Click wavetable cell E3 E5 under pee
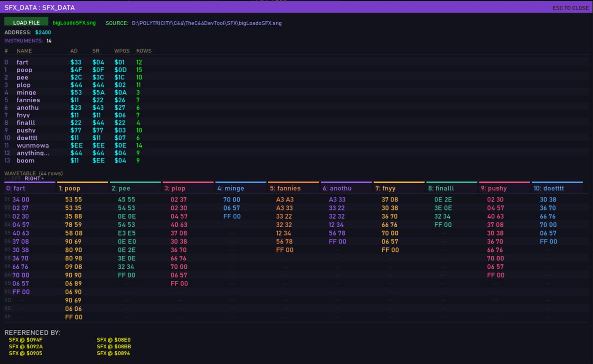This screenshot has height=364, width=593. coord(127,233)
